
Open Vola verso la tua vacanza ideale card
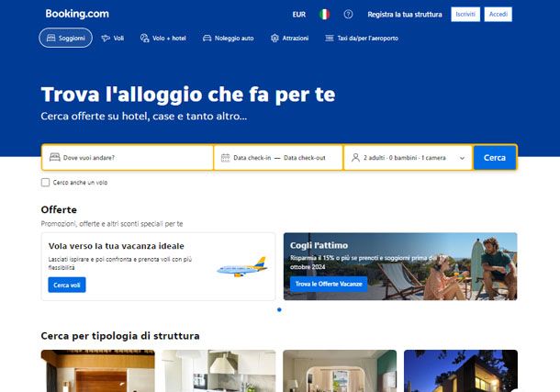point(158,266)
